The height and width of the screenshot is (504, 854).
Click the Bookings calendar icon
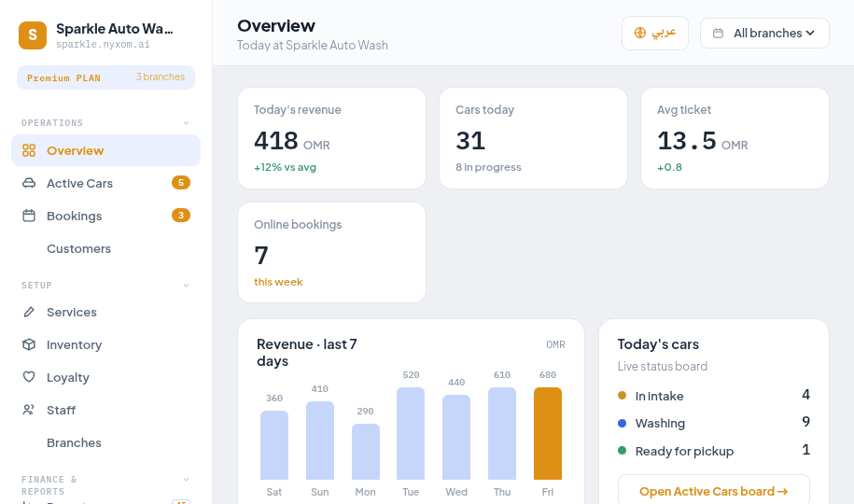[x=29, y=216]
